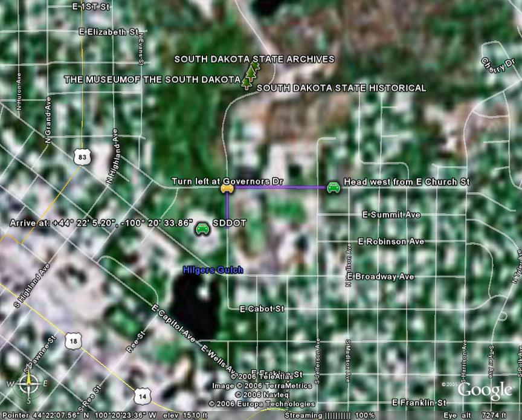Click the N Evans St street label
This screenshot has width=522, height=420.
coord(141,48)
